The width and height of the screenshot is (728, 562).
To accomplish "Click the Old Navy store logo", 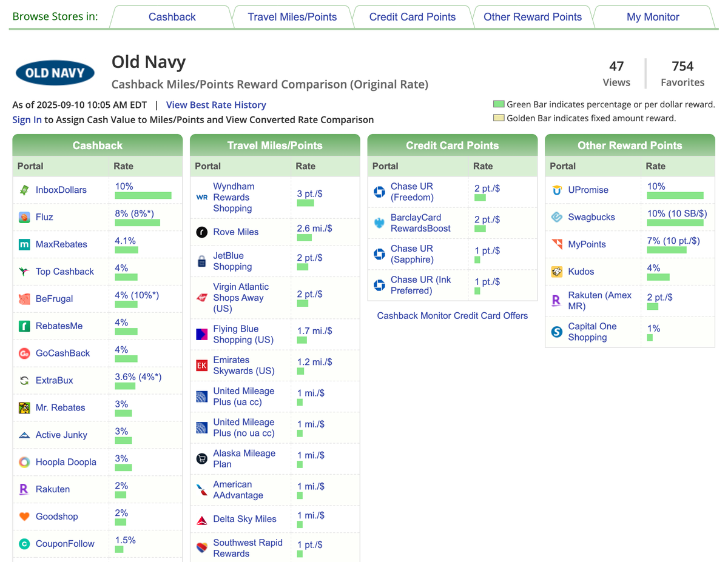I will (x=55, y=73).
